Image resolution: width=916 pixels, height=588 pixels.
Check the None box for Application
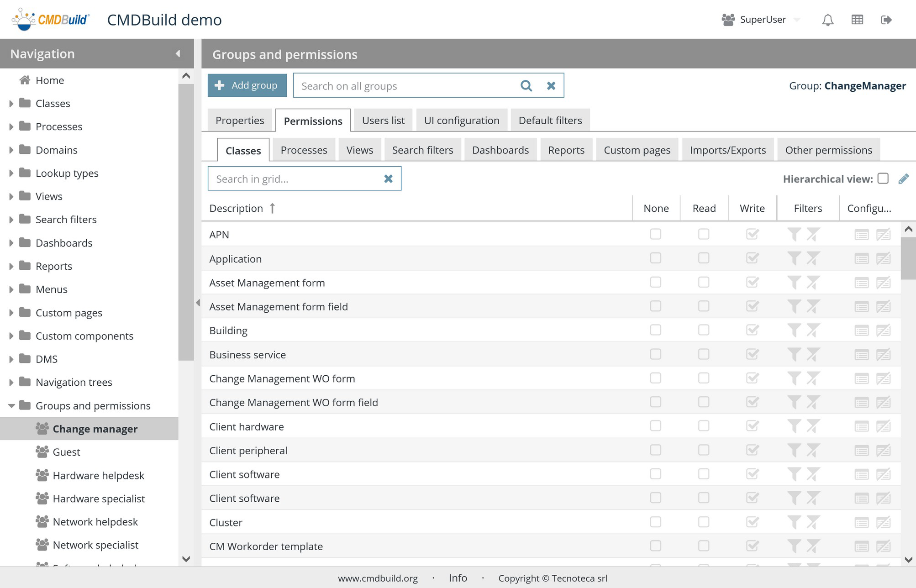655,258
